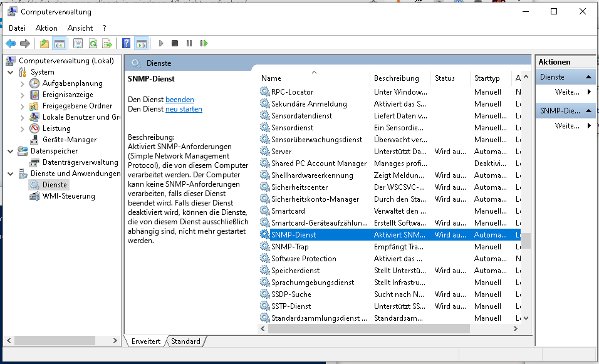Open Help via the blue question mark icon
The height and width of the screenshot is (364, 599).
point(125,43)
